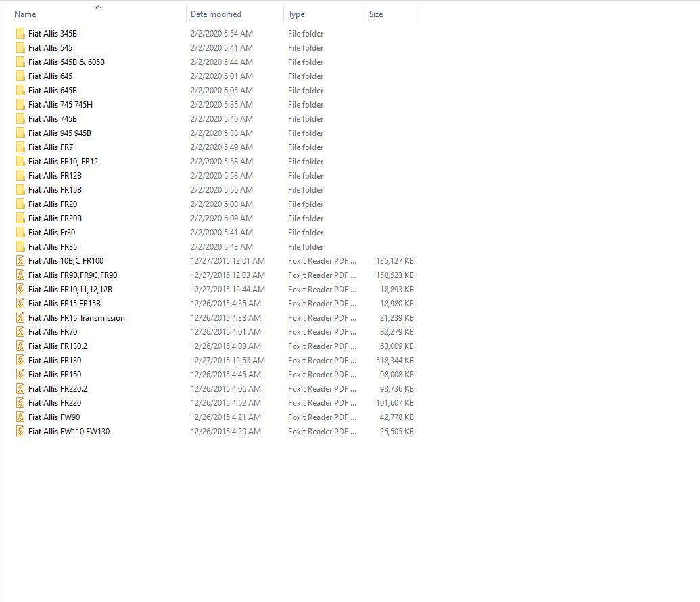This screenshot has width=700, height=602.
Task: Click date '2/2/2020 5:35 AM'
Action: pyautogui.click(x=222, y=104)
